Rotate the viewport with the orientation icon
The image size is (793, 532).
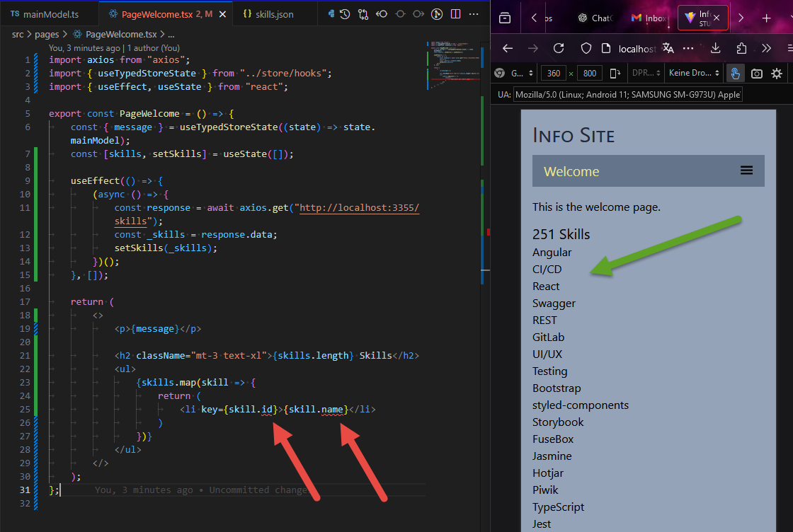(x=615, y=73)
